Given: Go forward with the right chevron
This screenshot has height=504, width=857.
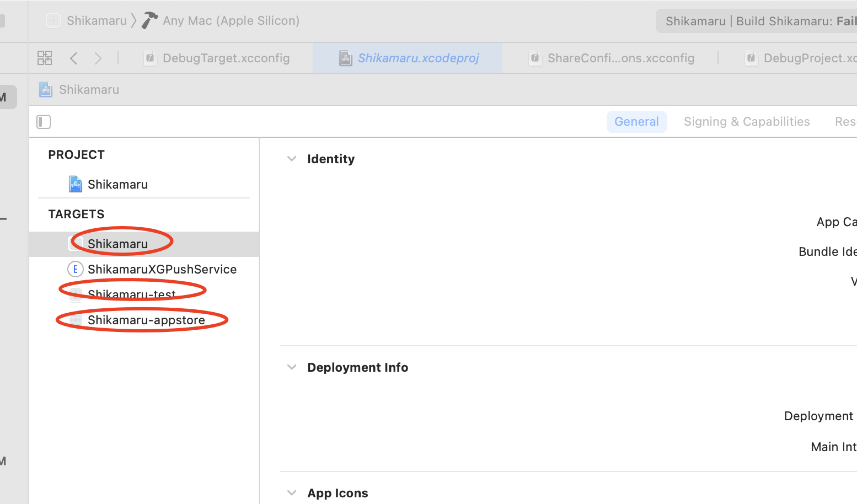Looking at the screenshot, I should [x=98, y=58].
